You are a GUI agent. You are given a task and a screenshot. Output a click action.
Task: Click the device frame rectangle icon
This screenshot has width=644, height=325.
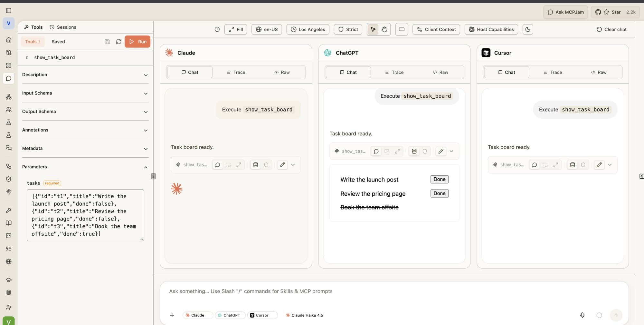tap(402, 29)
